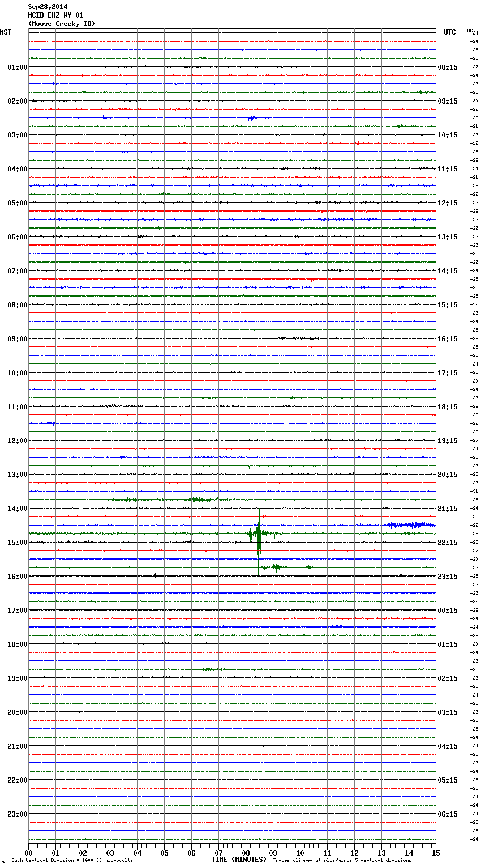481x868 pixels.
Task: Click the 23:15 UTC time label
Action: (x=448, y=577)
